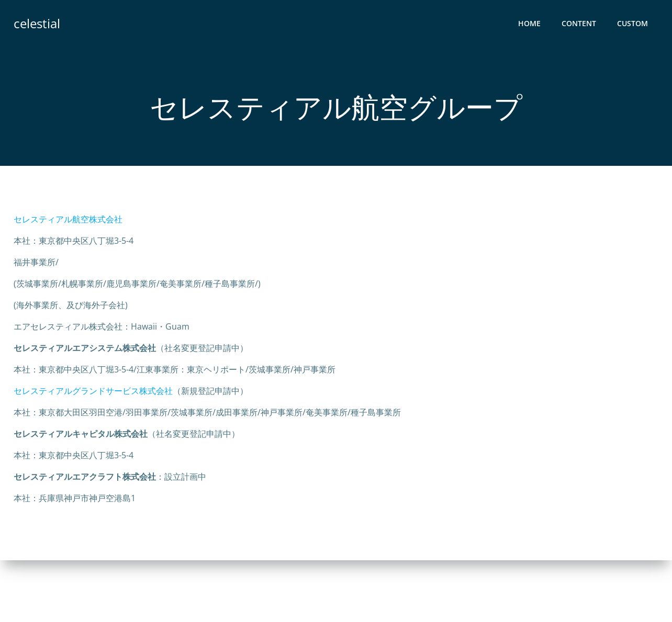Select the line エアセレスティアル株式会社：Hawaii・Guam

tap(102, 327)
